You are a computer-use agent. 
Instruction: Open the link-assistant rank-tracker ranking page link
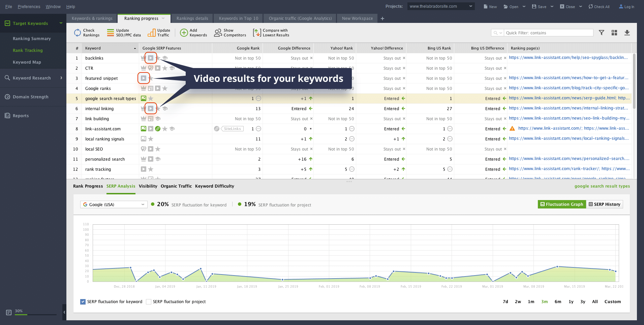pos(546,169)
